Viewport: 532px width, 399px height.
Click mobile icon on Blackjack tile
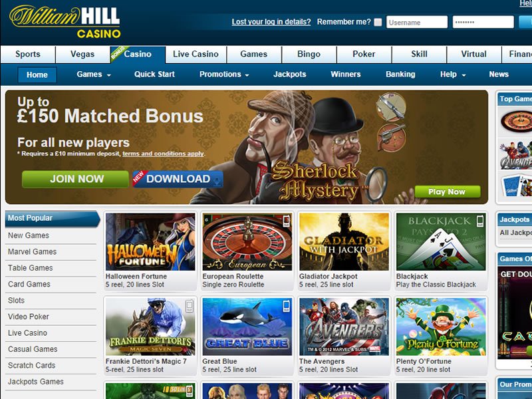click(x=480, y=221)
